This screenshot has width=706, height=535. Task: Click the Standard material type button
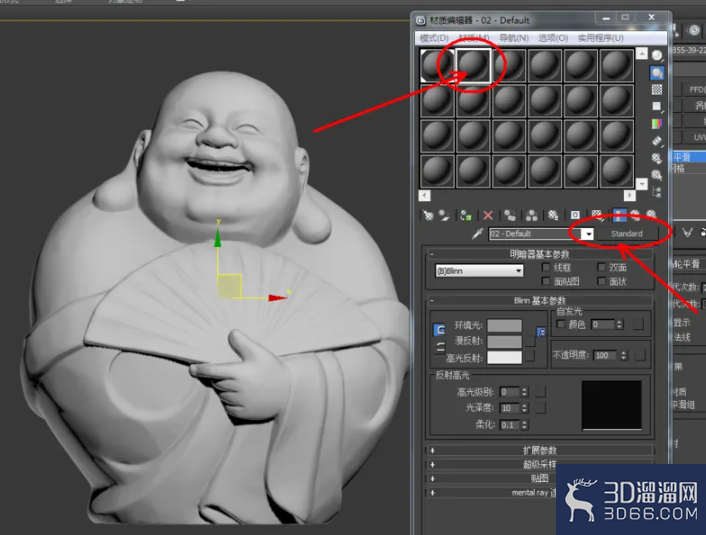pos(627,233)
